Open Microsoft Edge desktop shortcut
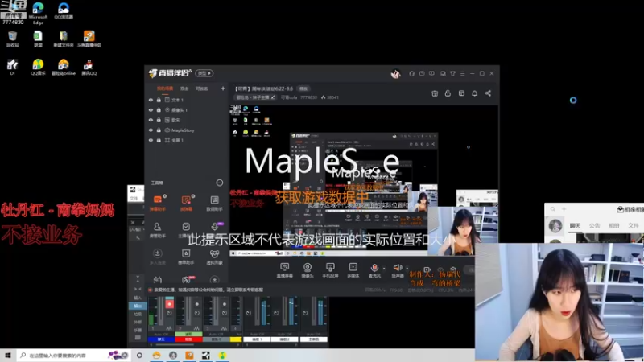 click(x=38, y=13)
